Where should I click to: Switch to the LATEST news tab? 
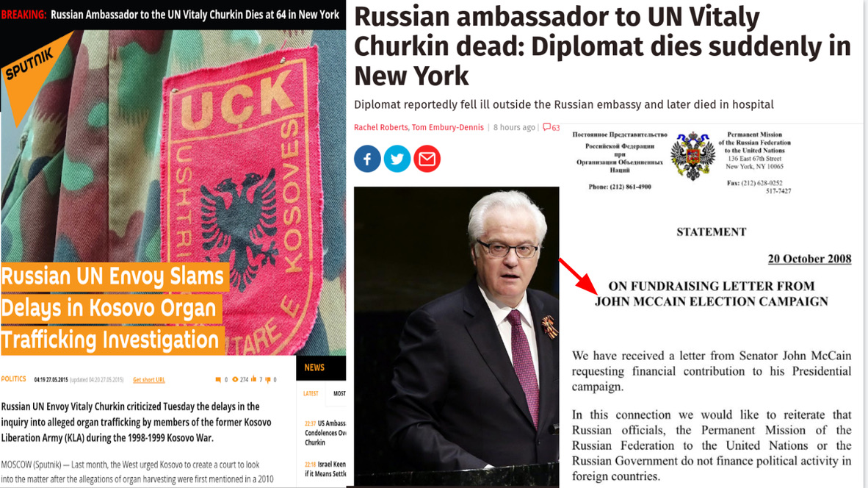coord(311,393)
